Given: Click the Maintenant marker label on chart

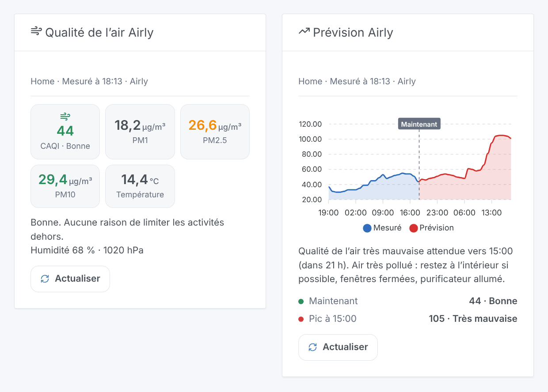Looking at the screenshot, I should coord(419,124).
